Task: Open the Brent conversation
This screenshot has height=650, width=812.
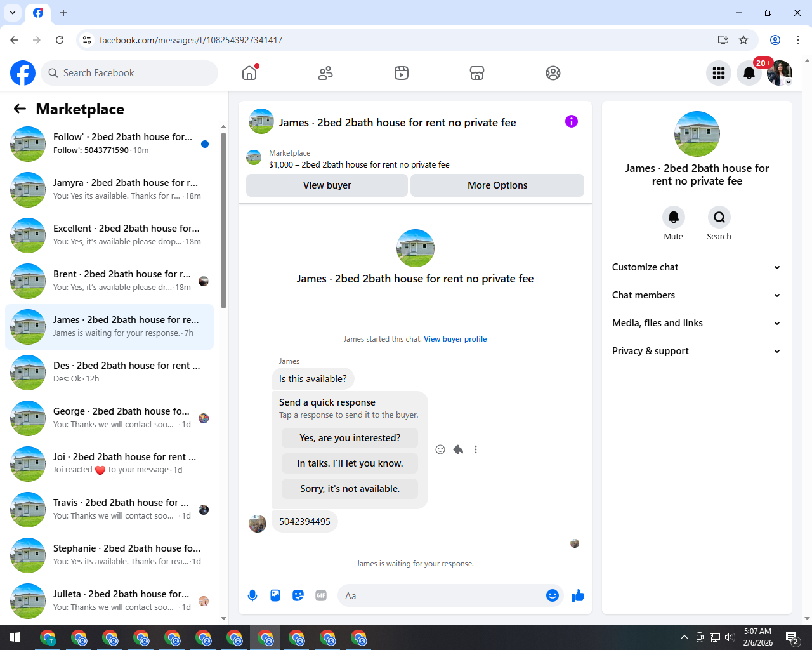Action: (x=109, y=281)
